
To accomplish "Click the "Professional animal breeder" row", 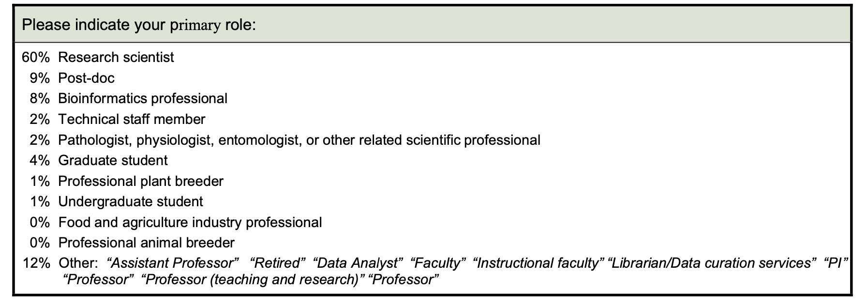I will 146,243.
